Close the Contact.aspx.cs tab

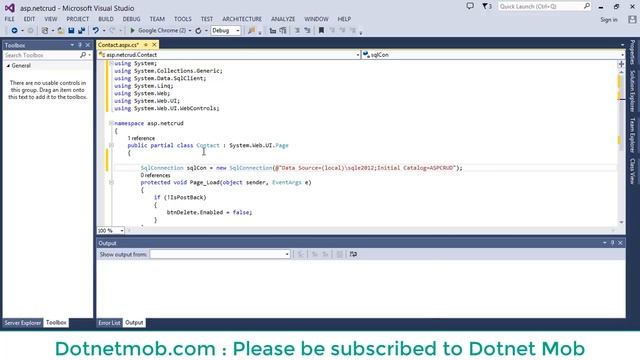click(154, 44)
